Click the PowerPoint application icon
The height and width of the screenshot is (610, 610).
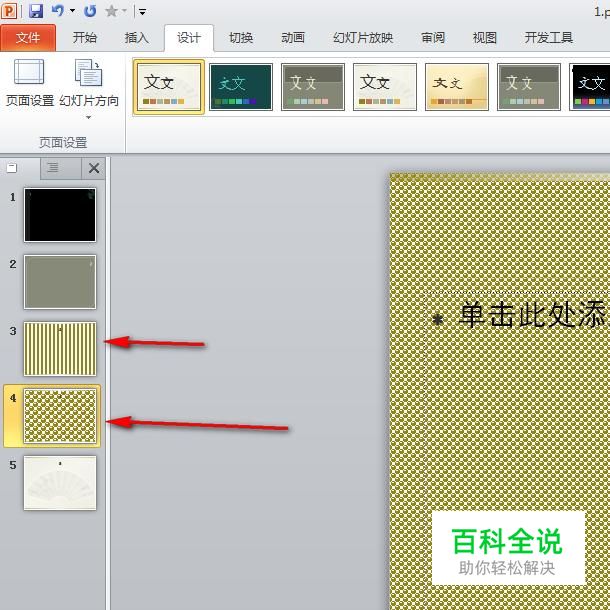tap(9, 11)
